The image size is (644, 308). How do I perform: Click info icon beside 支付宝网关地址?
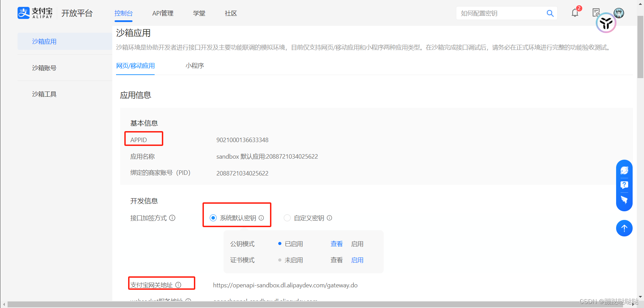[x=178, y=285]
